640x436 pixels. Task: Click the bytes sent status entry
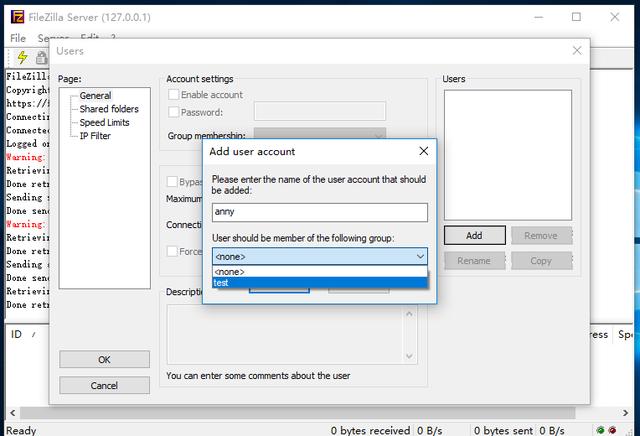[503, 430]
